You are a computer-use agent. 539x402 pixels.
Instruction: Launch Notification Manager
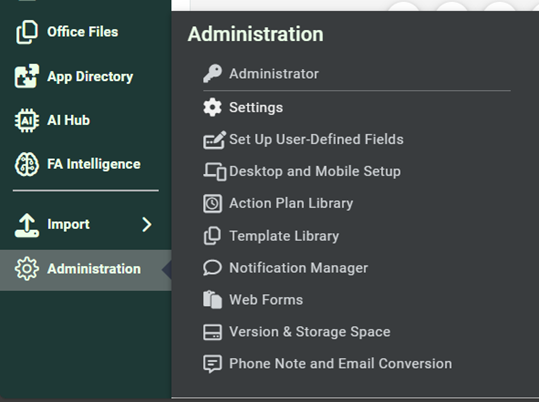tap(299, 268)
